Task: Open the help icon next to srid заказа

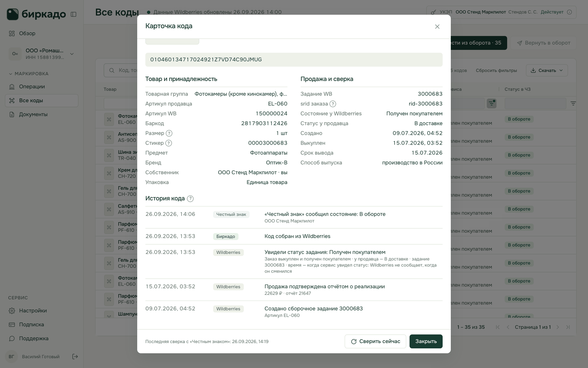Action: (x=333, y=104)
